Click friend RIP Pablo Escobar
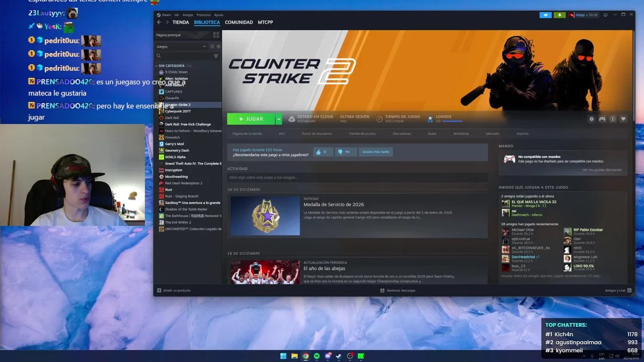The image size is (644, 362). 588,230
